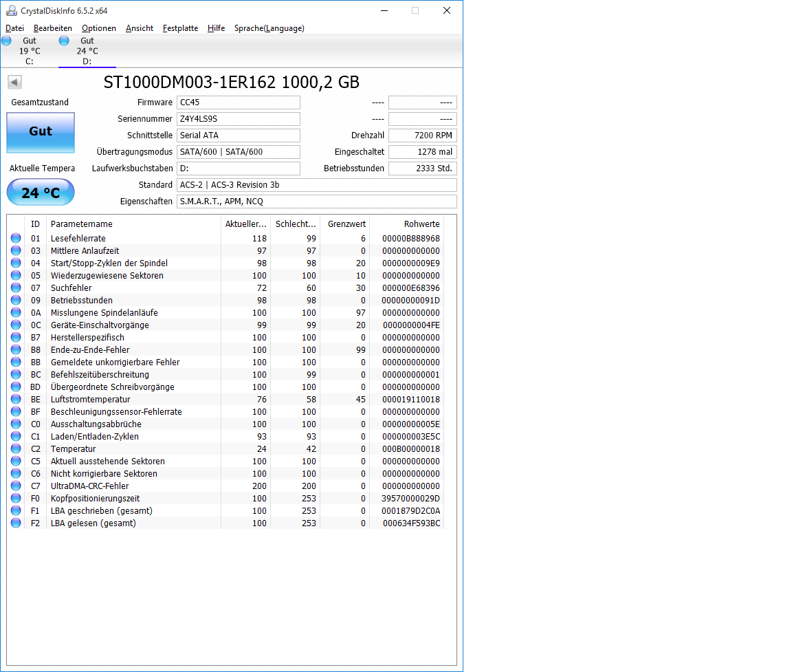
Task: Click status orb of Herstellerspezifisch row
Action: (16, 337)
